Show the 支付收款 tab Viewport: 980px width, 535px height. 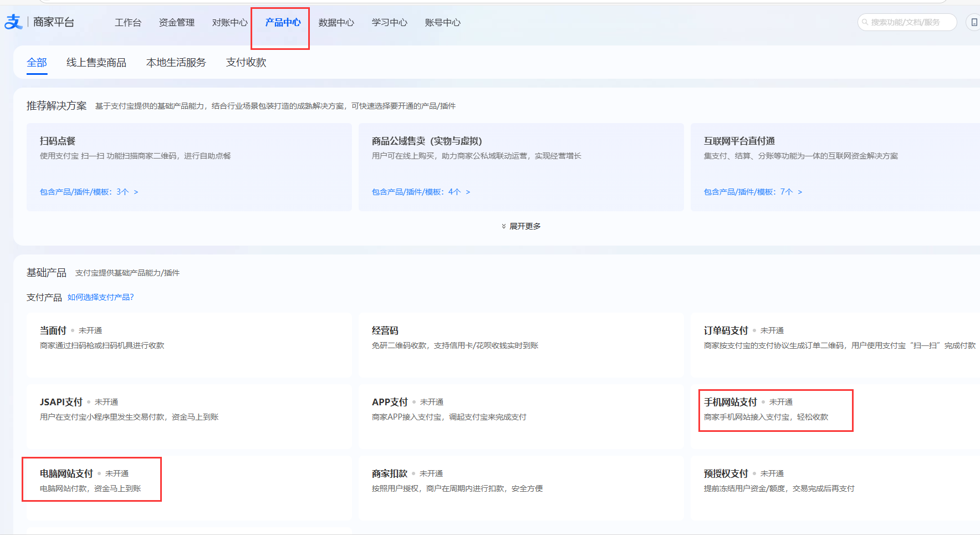[246, 63]
